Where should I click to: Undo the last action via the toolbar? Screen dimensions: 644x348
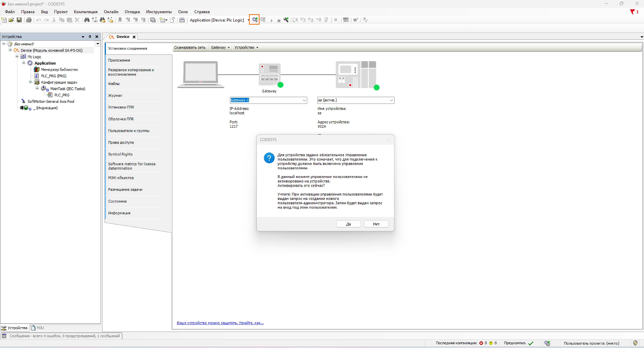[x=38, y=20]
